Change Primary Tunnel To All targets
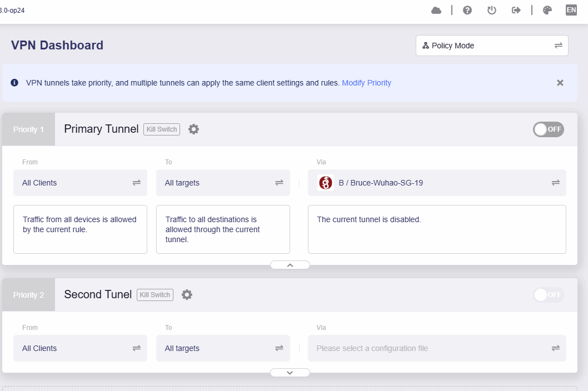Screen dimensions: 588x391 223,183
